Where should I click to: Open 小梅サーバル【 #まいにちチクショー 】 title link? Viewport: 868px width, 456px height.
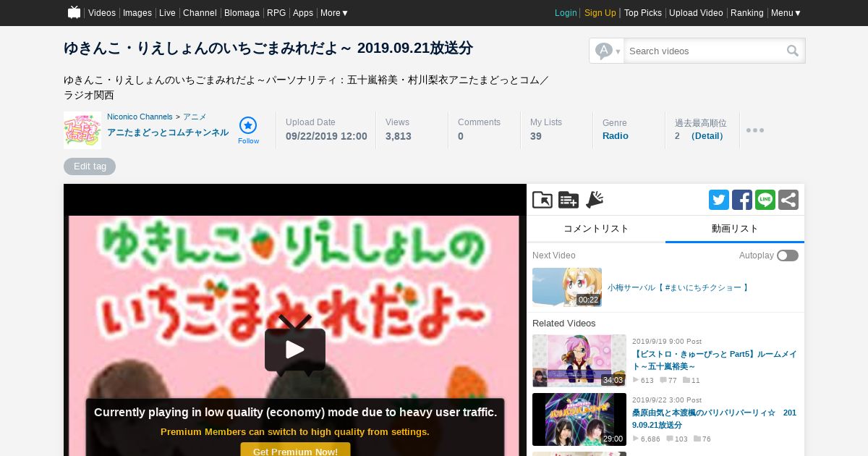click(x=678, y=287)
